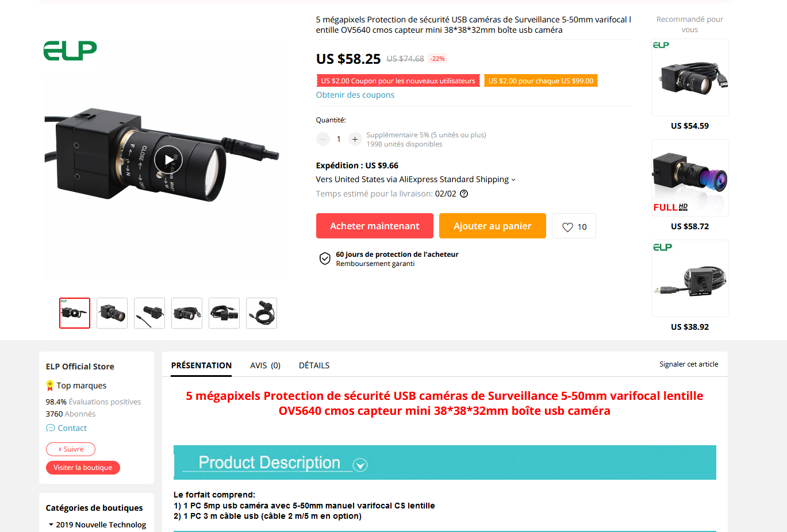The height and width of the screenshot is (532, 787).
Task: Click Acheter maintenant button
Action: 375,226
